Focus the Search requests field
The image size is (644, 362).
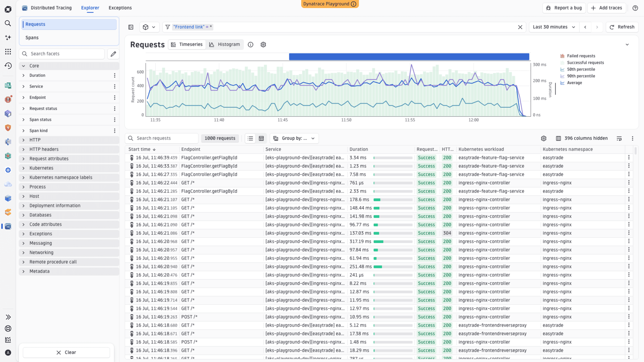click(162, 138)
